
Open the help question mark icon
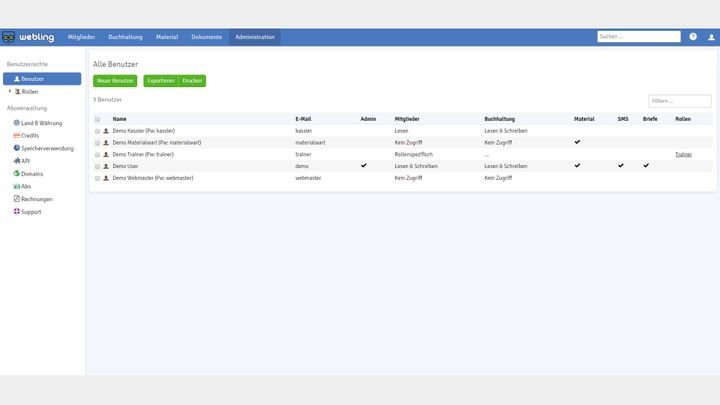(693, 37)
